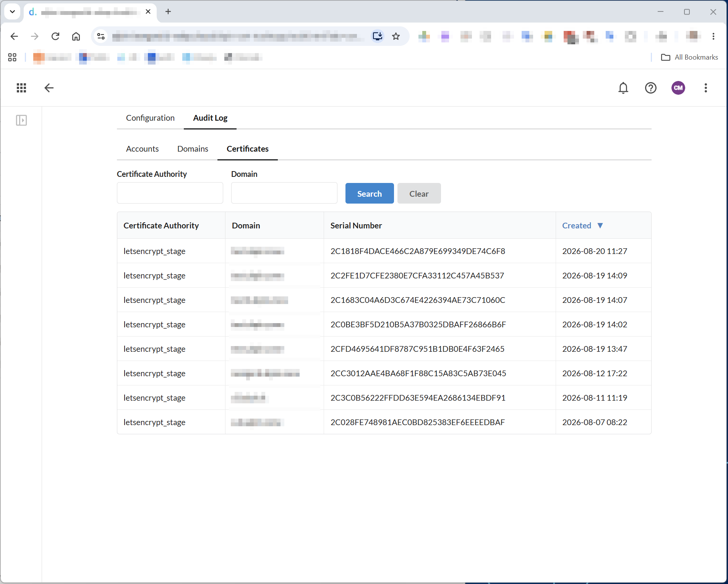The image size is (728, 584).
Task: Select serial 2C2FE1D7CFE2380E7CFA33112C457A45B537
Action: 417,276
